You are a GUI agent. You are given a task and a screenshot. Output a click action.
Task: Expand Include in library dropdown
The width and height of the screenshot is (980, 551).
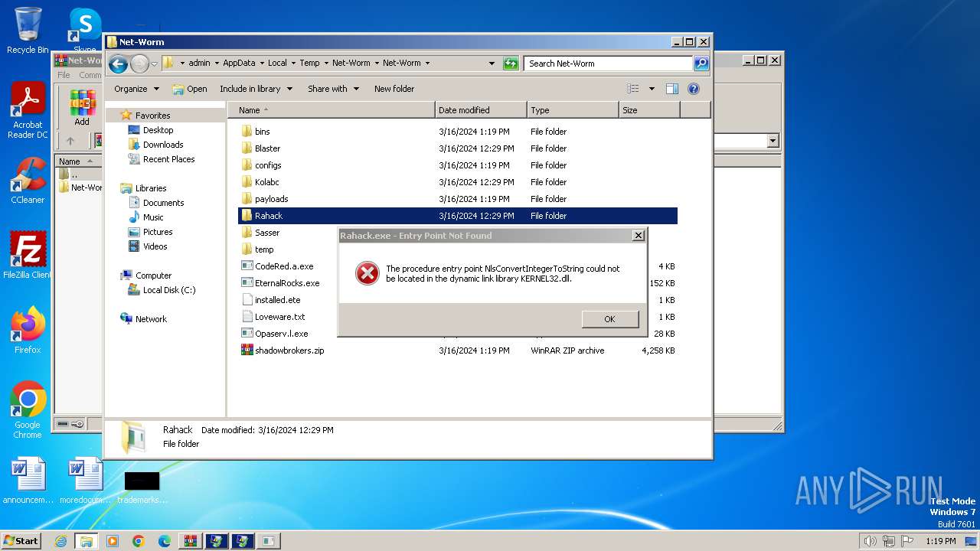pyautogui.click(x=256, y=89)
